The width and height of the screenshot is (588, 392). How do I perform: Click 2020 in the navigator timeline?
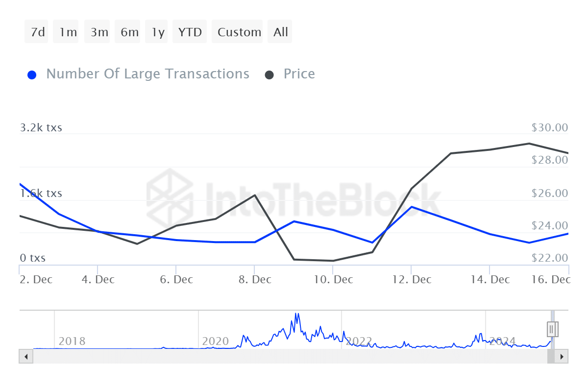point(216,341)
